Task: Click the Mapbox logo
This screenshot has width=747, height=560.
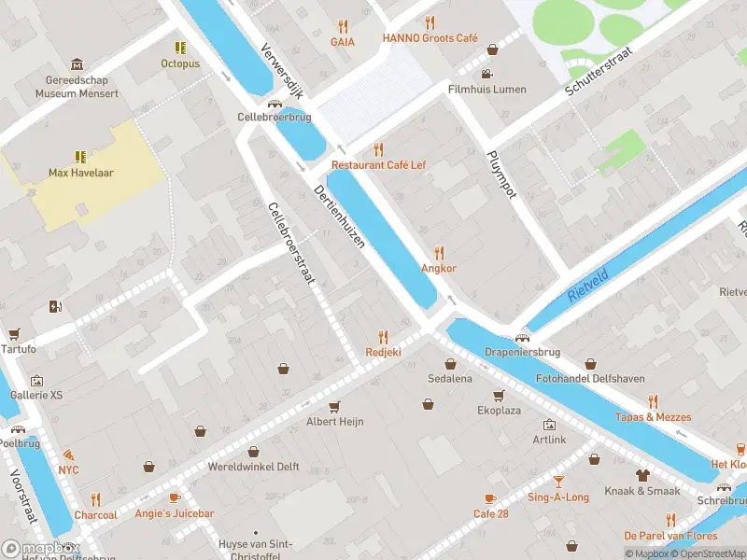Action: coord(40,549)
